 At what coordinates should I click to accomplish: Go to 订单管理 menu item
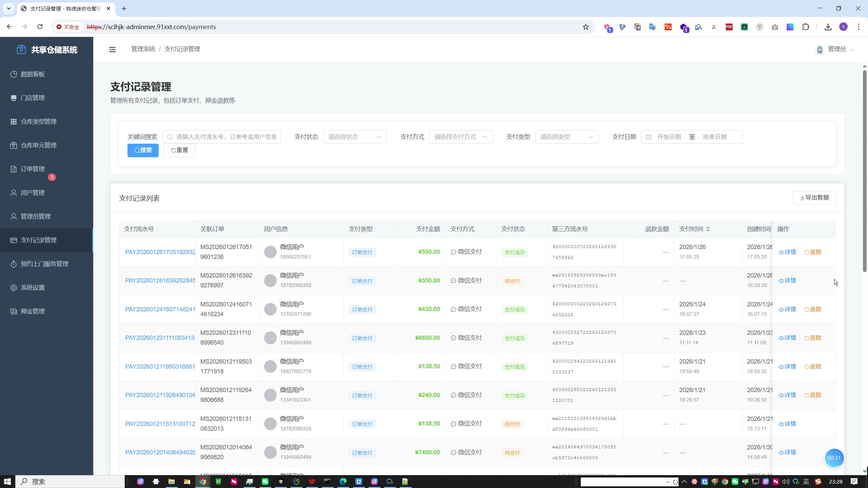(33, 169)
